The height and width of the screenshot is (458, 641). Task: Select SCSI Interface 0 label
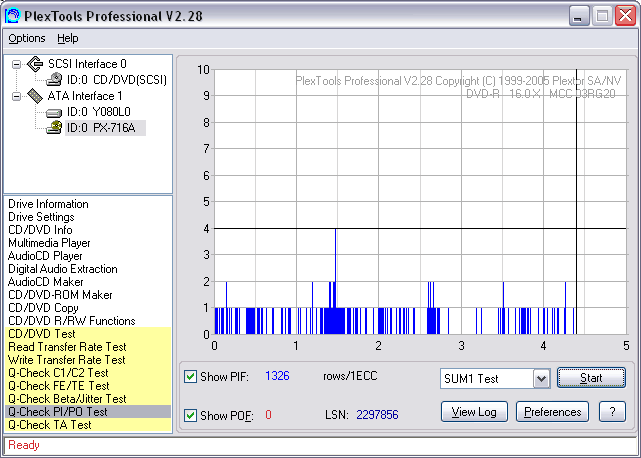[87, 64]
